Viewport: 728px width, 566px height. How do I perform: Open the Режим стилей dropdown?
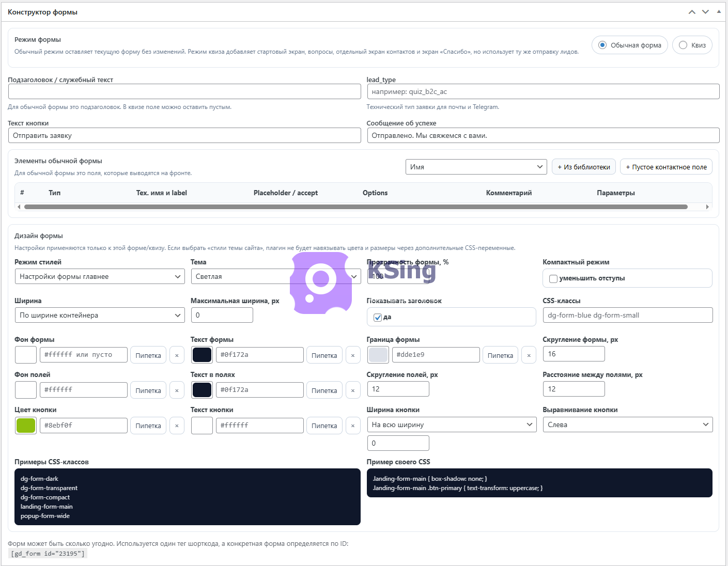click(100, 276)
